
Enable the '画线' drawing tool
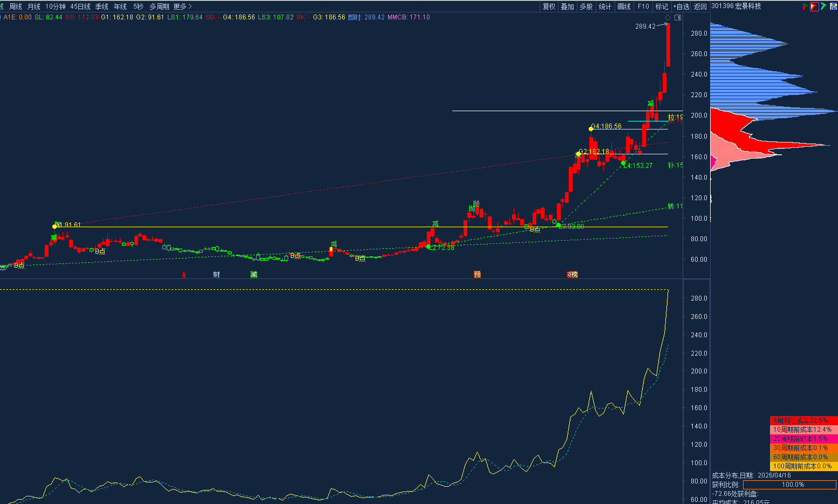pos(624,6)
